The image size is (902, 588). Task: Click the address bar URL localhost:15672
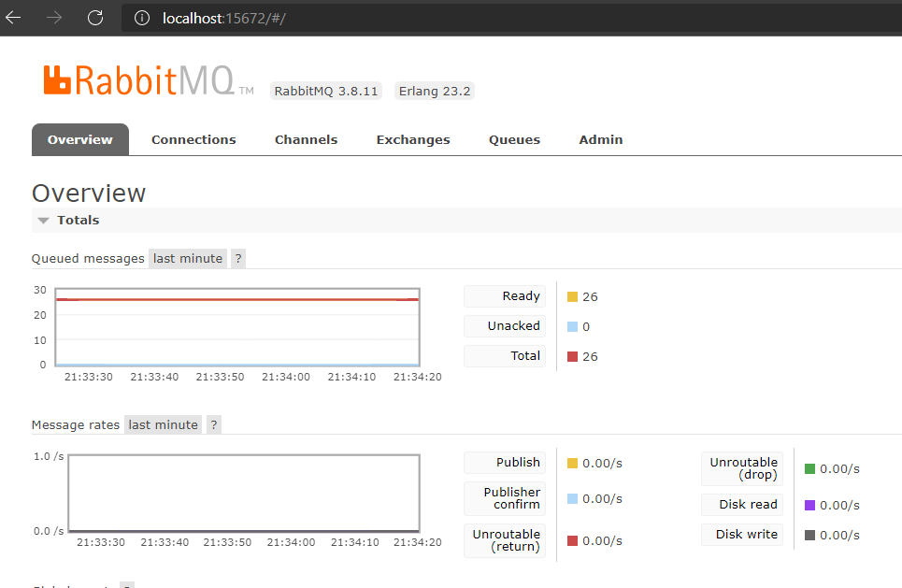(223, 19)
